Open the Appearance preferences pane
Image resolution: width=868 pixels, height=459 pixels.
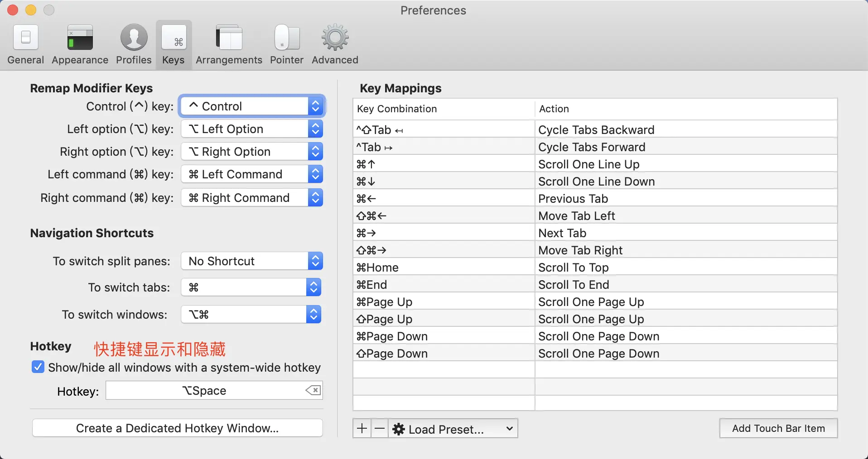point(80,44)
